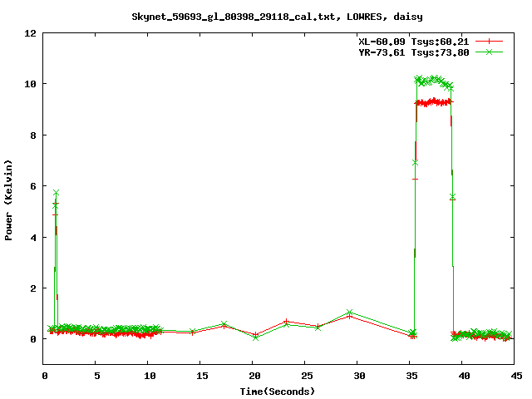Click y-axis tick label 8
Screen dimensions: 532x399
[x=33, y=135]
